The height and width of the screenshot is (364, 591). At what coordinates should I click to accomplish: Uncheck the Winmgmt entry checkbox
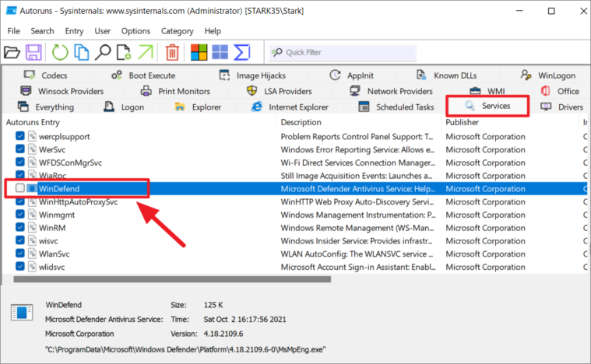(20, 214)
